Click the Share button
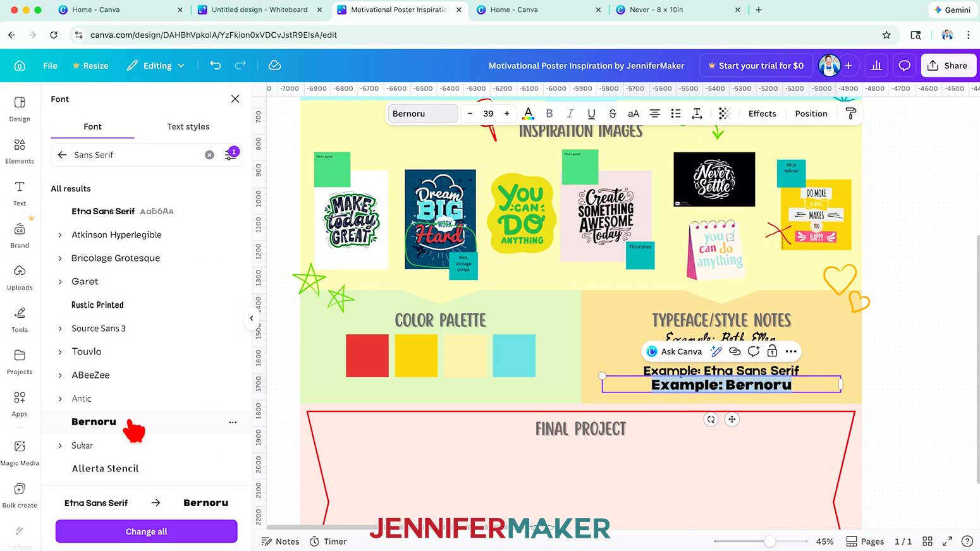980x551 pixels. click(x=947, y=66)
